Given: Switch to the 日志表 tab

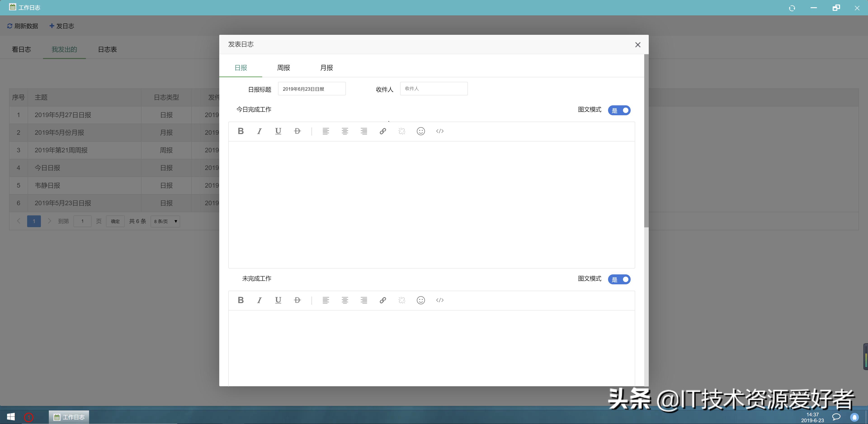Looking at the screenshot, I should (107, 49).
